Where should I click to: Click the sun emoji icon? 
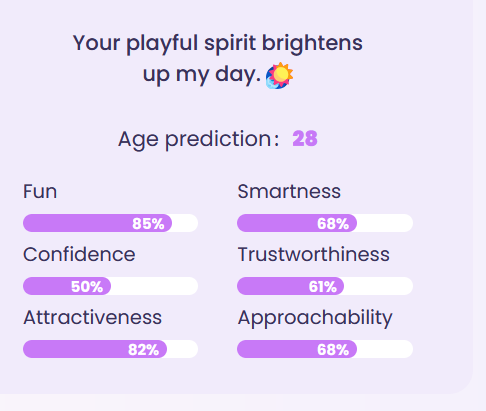click(x=279, y=75)
